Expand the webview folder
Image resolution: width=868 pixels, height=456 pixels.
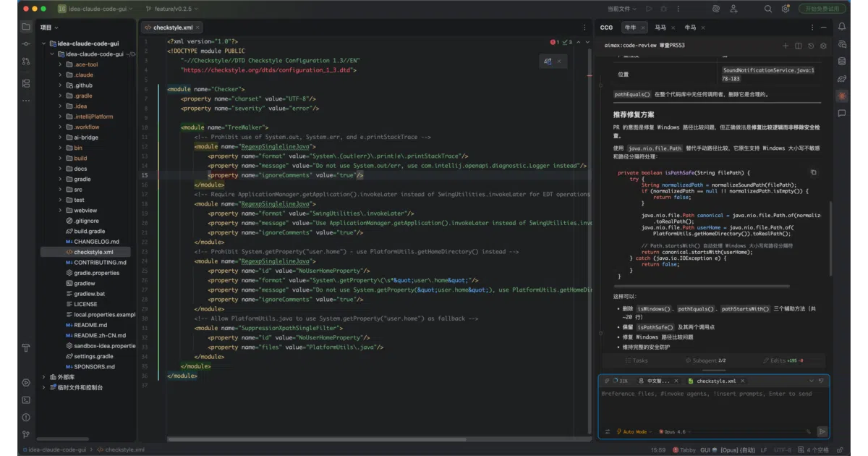point(60,210)
